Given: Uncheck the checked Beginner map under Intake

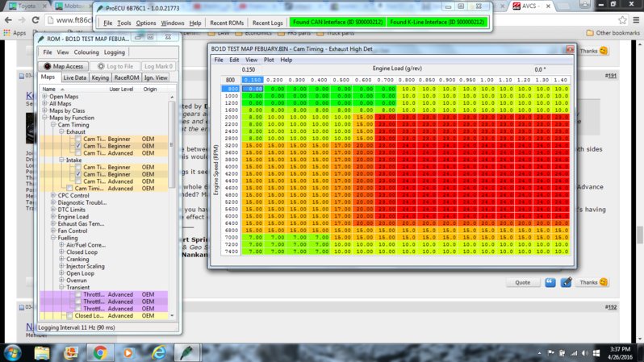Looking at the screenshot, I should click(x=78, y=174).
